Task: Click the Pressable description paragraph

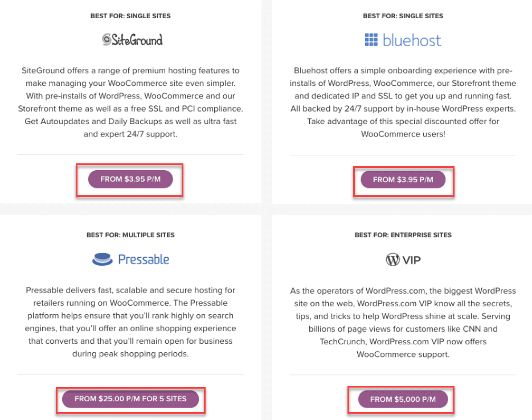Action: coord(130,322)
